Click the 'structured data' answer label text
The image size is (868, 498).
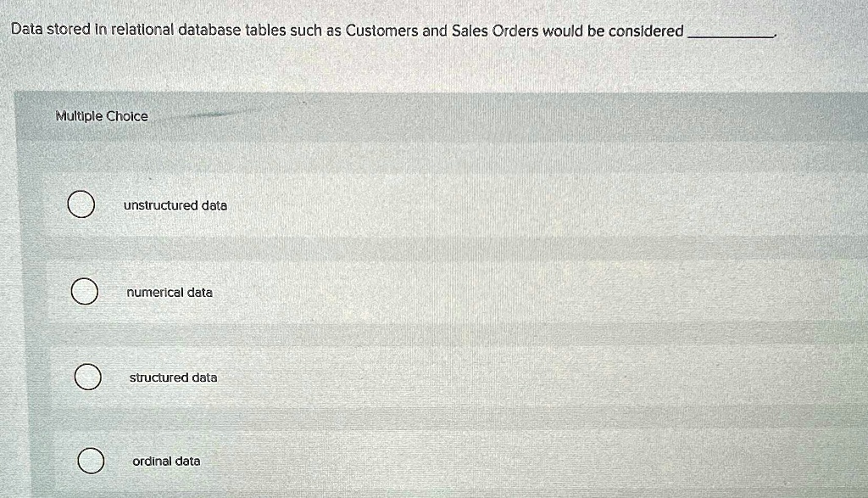(x=173, y=378)
